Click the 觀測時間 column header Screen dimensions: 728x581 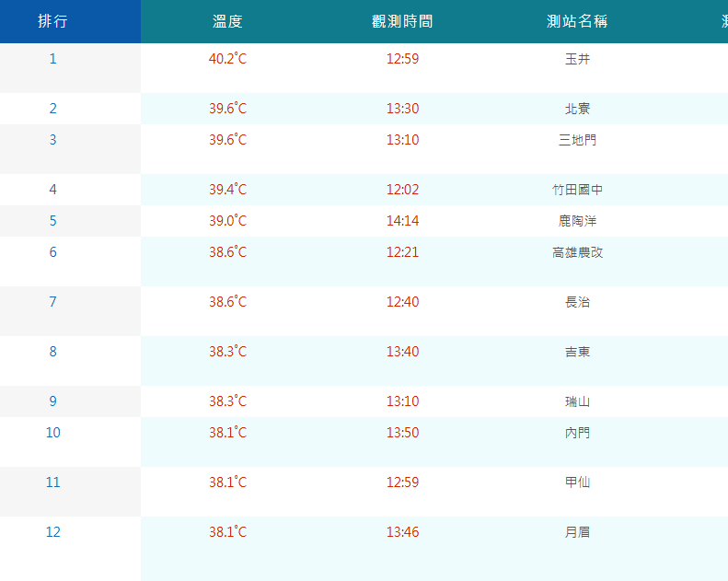point(402,21)
